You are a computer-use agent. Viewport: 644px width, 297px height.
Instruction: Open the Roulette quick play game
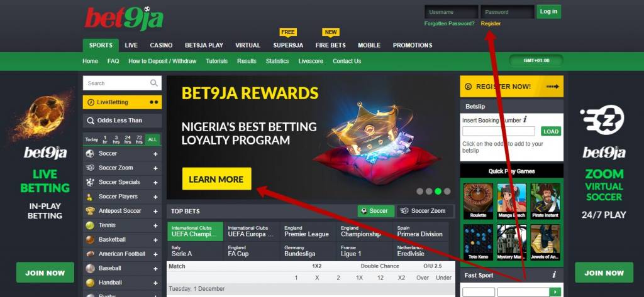pyautogui.click(x=478, y=201)
